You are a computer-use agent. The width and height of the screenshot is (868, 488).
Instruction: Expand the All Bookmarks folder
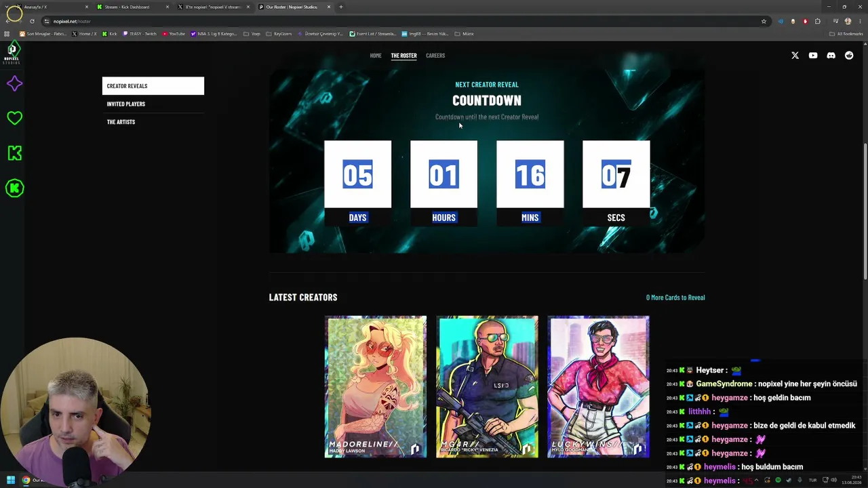click(x=847, y=34)
